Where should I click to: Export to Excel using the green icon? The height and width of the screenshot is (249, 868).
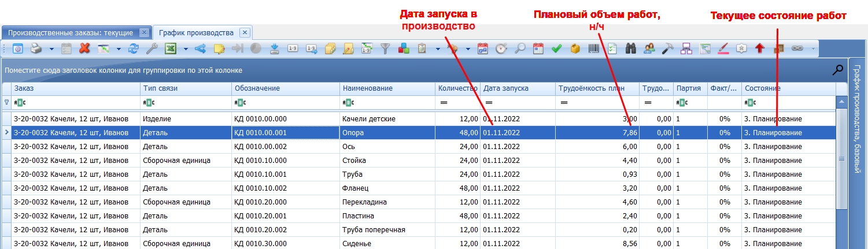(x=171, y=49)
